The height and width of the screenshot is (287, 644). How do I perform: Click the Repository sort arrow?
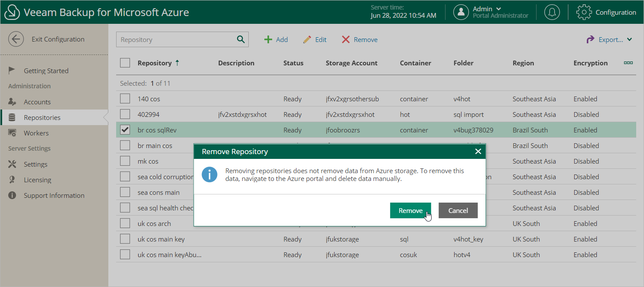[x=177, y=63]
